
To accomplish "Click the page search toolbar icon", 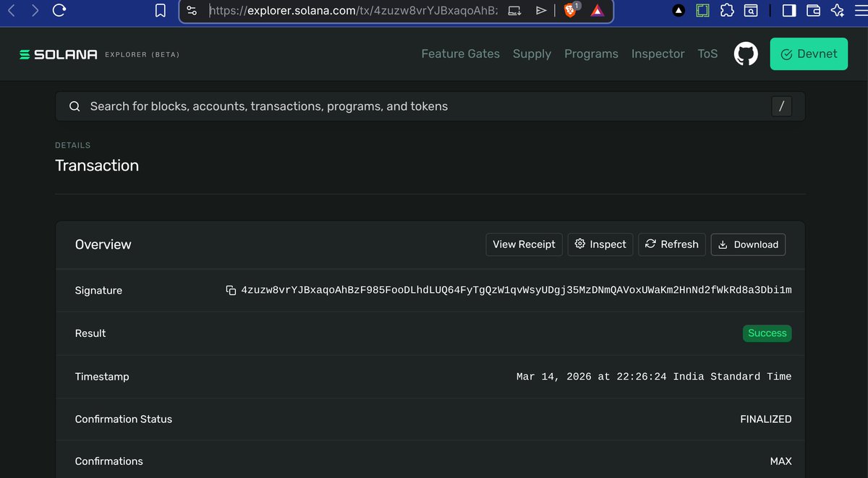I will pos(752,11).
